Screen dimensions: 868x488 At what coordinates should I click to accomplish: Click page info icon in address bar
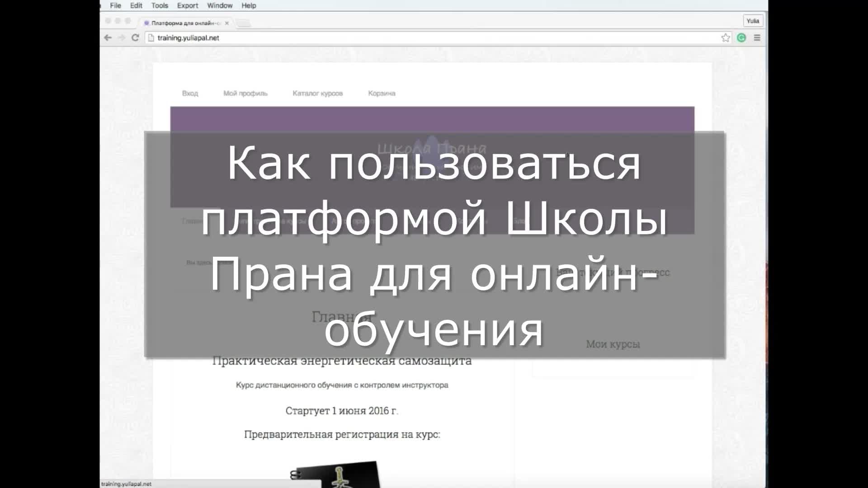tap(151, 38)
